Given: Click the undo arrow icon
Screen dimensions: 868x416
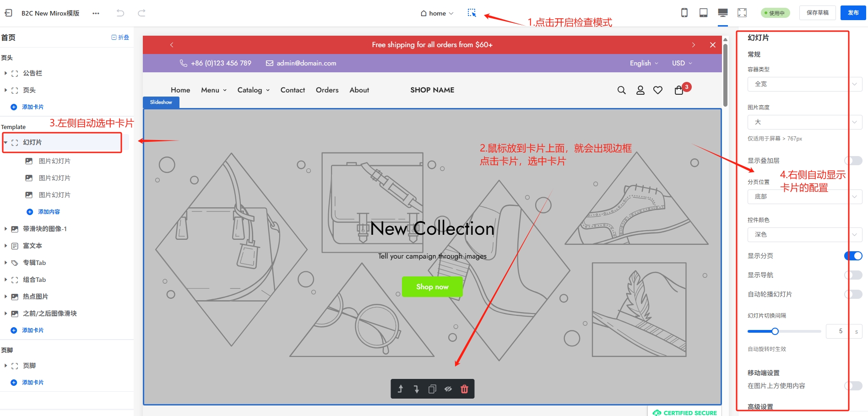Looking at the screenshot, I should (x=120, y=13).
